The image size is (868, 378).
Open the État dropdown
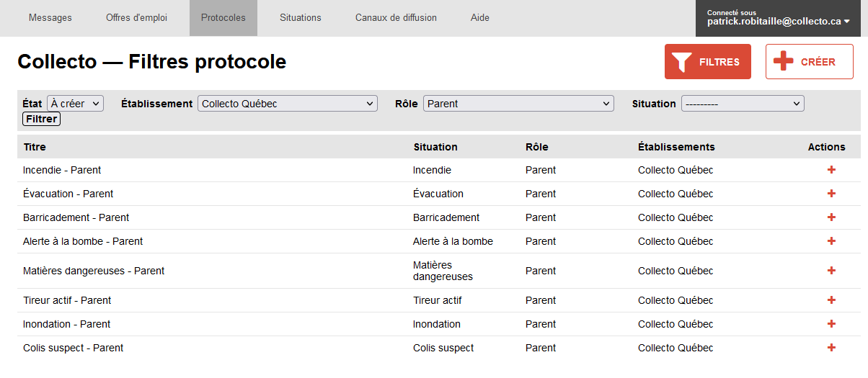pyautogui.click(x=76, y=104)
